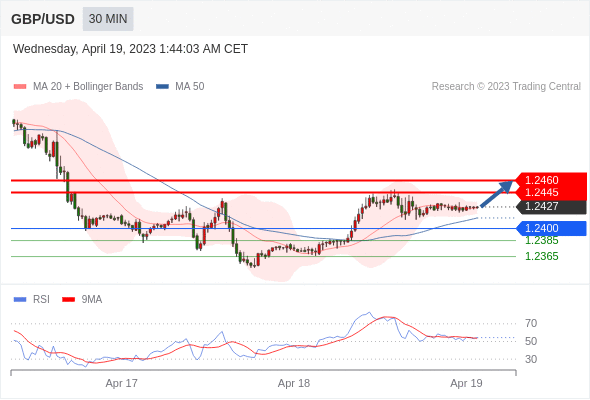The image size is (590, 400).
Task: Click the RSI 70 level label
Action: pyautogui.click(x=531, y=323)
